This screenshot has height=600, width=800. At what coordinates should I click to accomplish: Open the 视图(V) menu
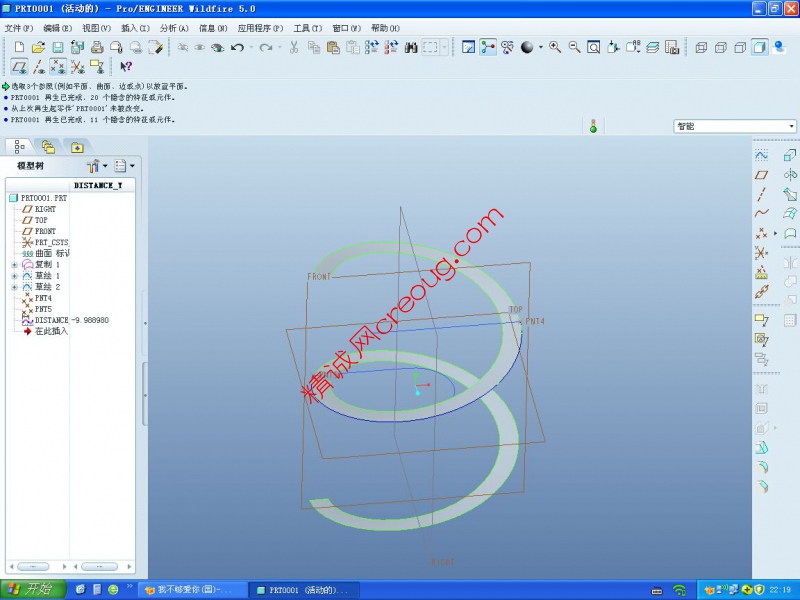[x=96, y=28]
